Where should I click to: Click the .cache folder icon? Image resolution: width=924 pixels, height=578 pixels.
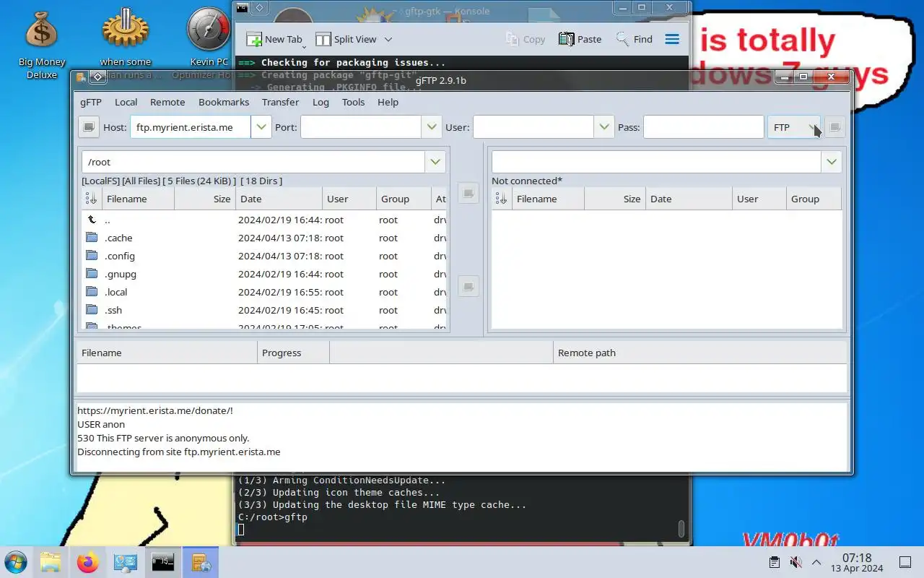tap(92, 238)
